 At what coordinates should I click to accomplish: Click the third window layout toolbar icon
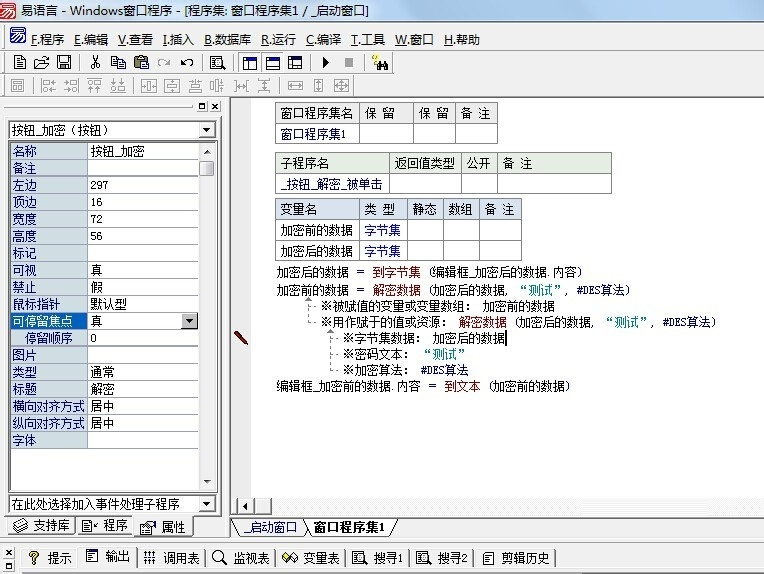295,62
